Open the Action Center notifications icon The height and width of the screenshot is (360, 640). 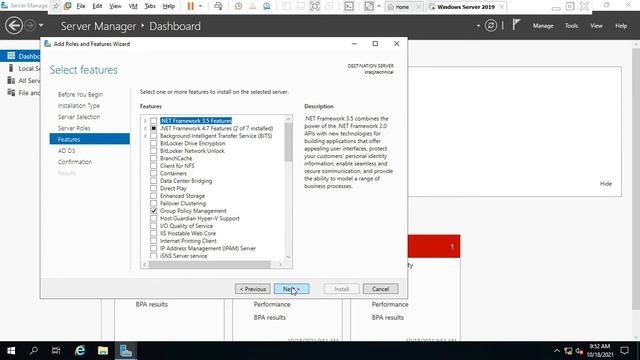pos(624,351)
